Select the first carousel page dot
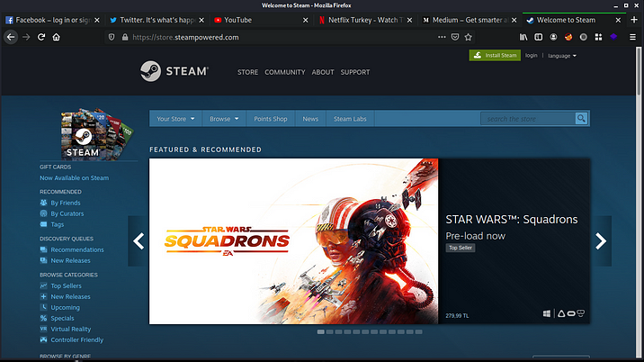The image size is (644, 362). click(x=321, y=331)
